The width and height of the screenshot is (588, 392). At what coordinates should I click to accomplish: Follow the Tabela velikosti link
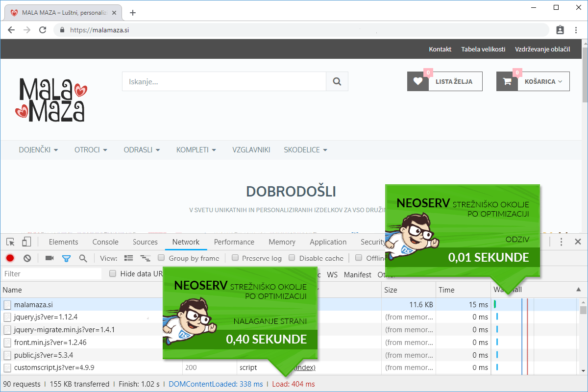(x=483, y=49)
